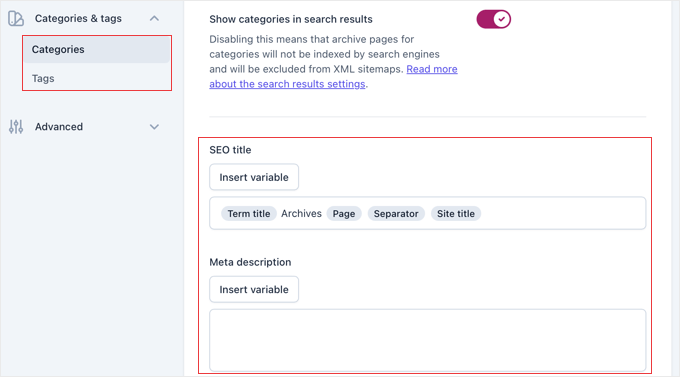Select the Term title variable chip

(249, 213)
